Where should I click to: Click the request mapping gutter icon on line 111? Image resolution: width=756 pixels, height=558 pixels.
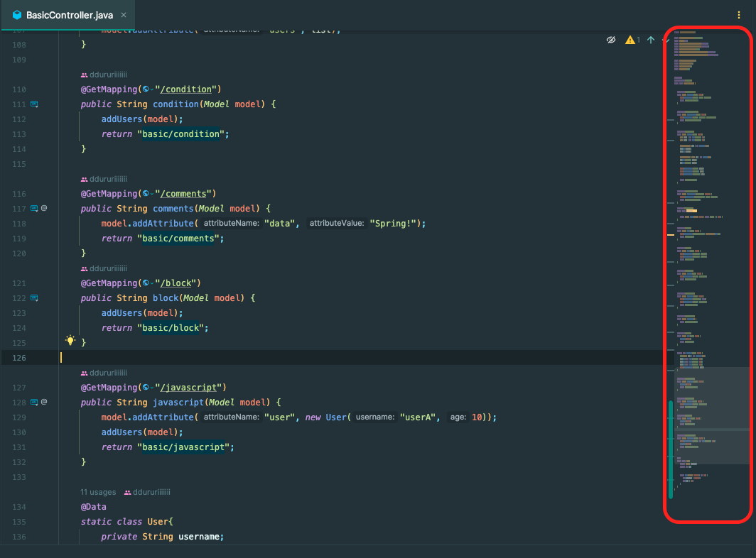pyautogui.click(x=34, y=104)
